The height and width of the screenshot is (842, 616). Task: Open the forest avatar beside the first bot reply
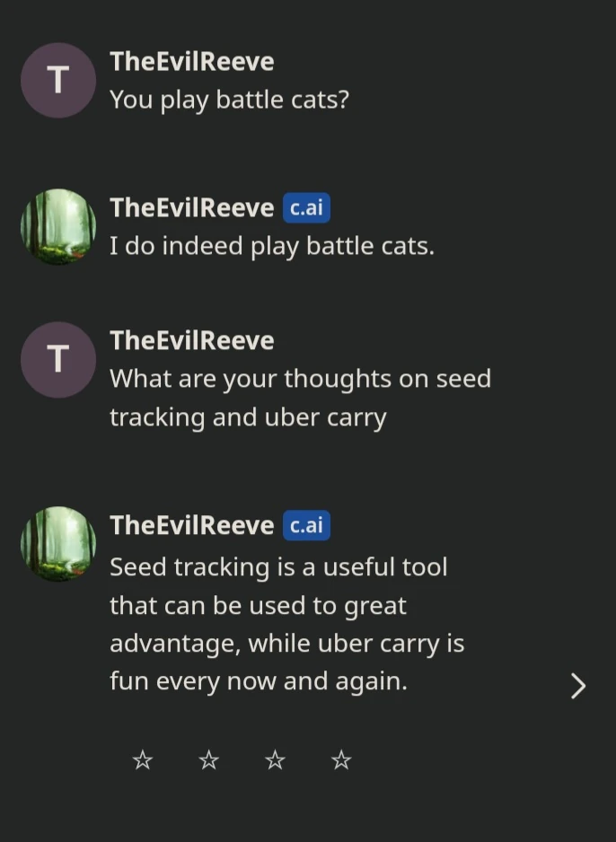pos(57,226)
